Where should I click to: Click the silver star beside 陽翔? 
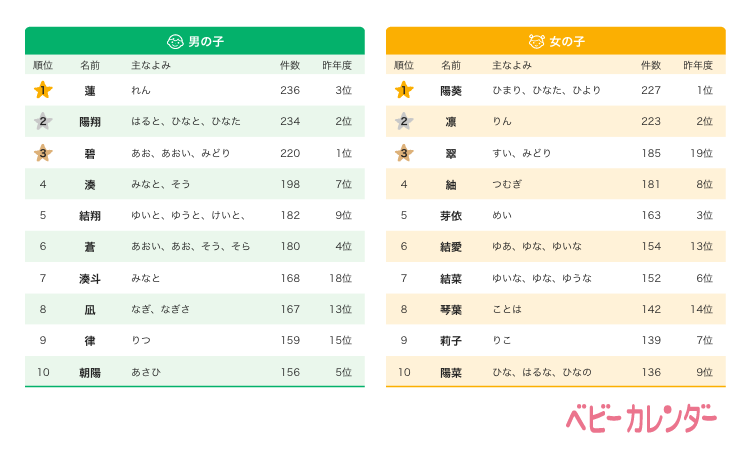(x=42, y=122)
